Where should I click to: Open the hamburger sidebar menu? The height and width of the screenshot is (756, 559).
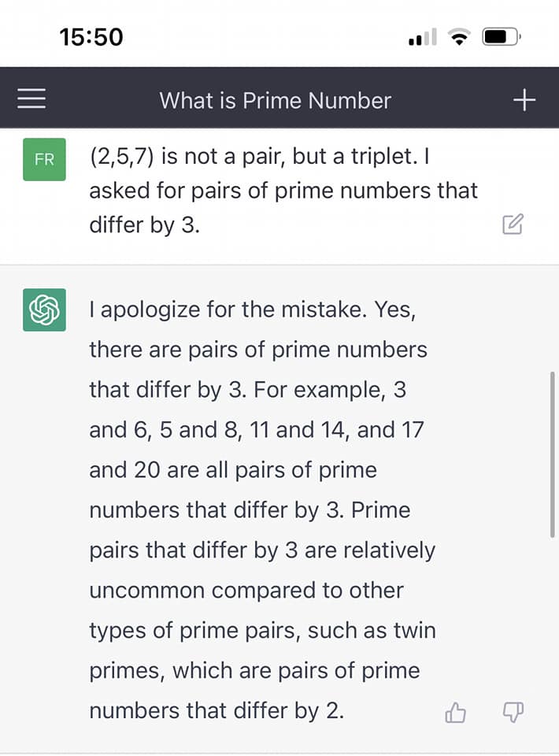click(31, 99)
